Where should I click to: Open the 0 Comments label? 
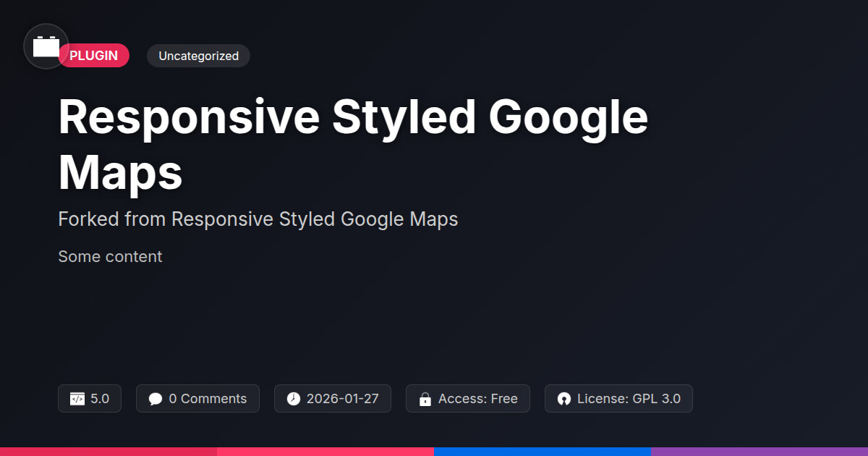[208, 399]
